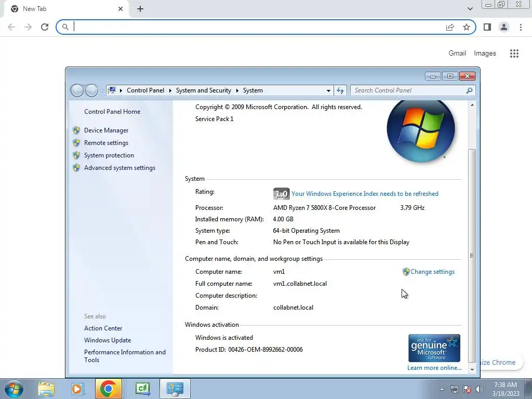This screenshot has width=532, height=399.
Task: Open Windows Start button
Action: (14, 389)
